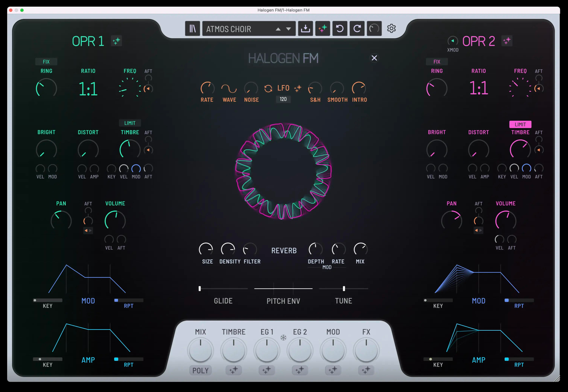Toggle the LIMIT button above OPR 1 TIMBRE

pyautogui.click(x=130, y=123)
